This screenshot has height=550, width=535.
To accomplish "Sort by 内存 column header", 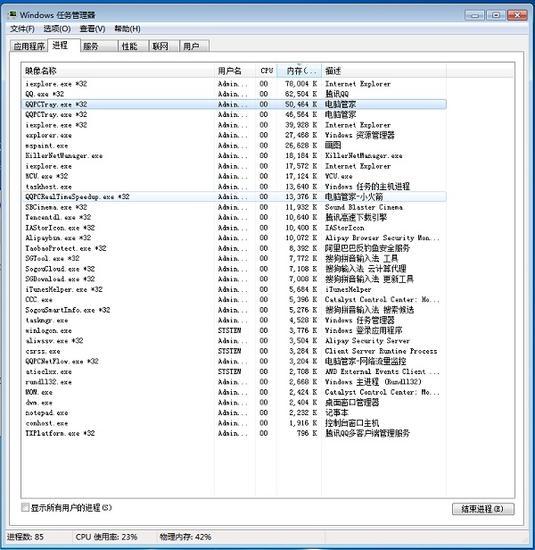I will click(299, 71).
